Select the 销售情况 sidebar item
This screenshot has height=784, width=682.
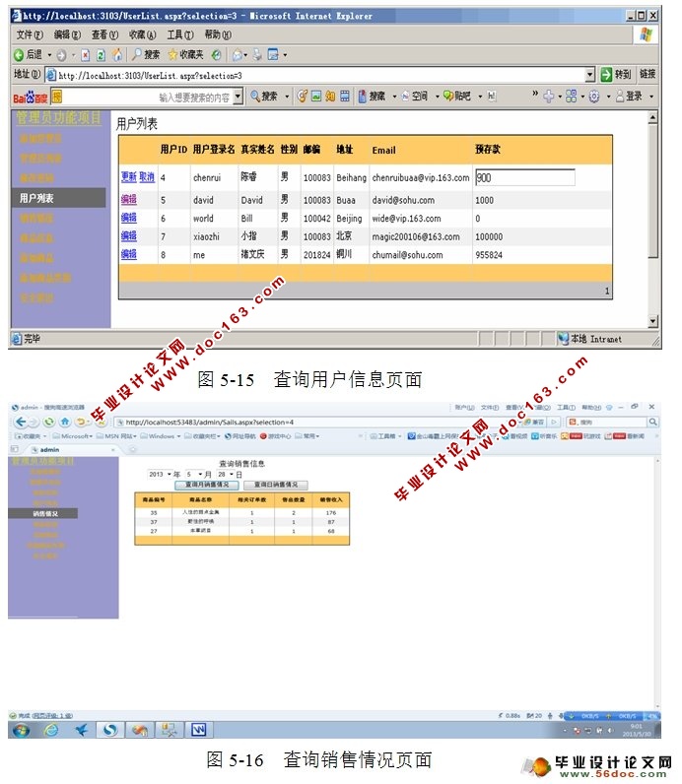tap(43, 513)
